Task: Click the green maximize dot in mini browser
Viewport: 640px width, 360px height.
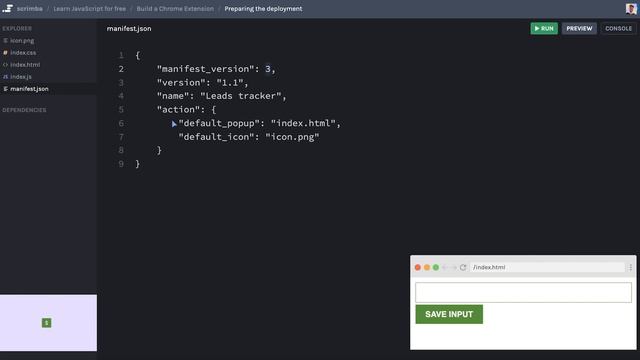Action: tap(436, 267)
